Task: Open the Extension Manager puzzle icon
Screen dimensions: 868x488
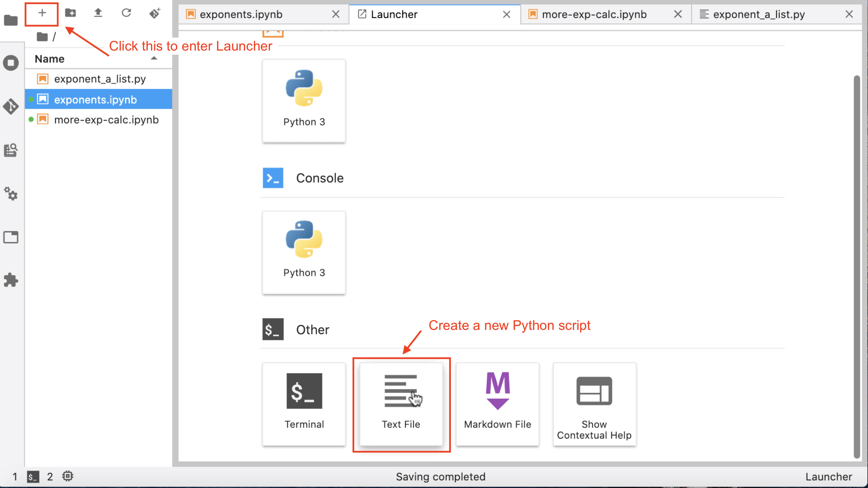Action: pos(11,280)
